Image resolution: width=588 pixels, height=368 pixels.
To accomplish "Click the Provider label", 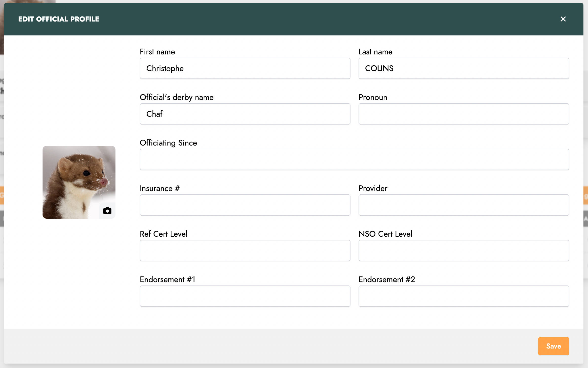I will 373,188.
